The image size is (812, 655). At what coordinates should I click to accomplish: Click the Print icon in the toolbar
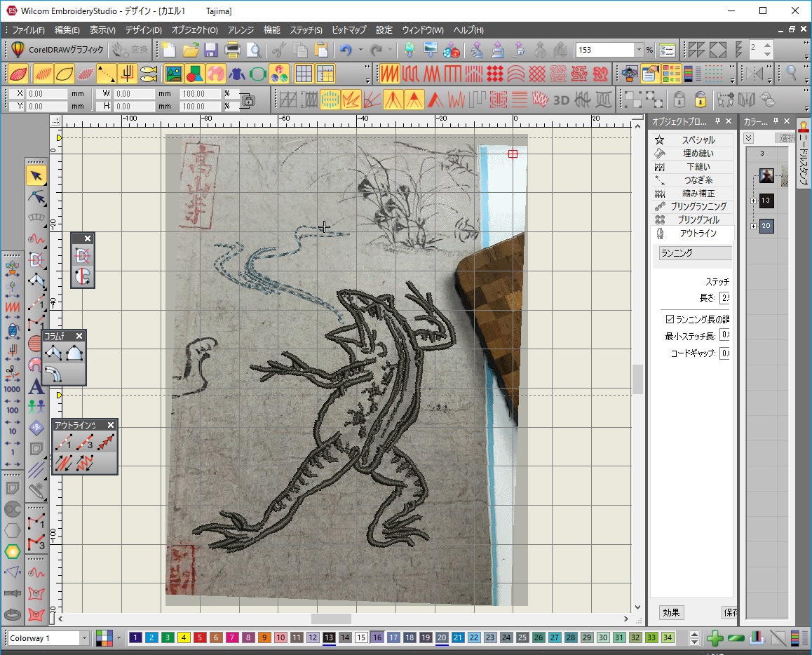point(233,50)
